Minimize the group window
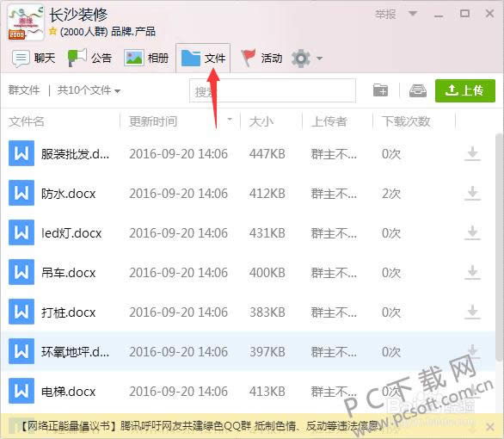 pyautogui.click(x=439, y=15)
